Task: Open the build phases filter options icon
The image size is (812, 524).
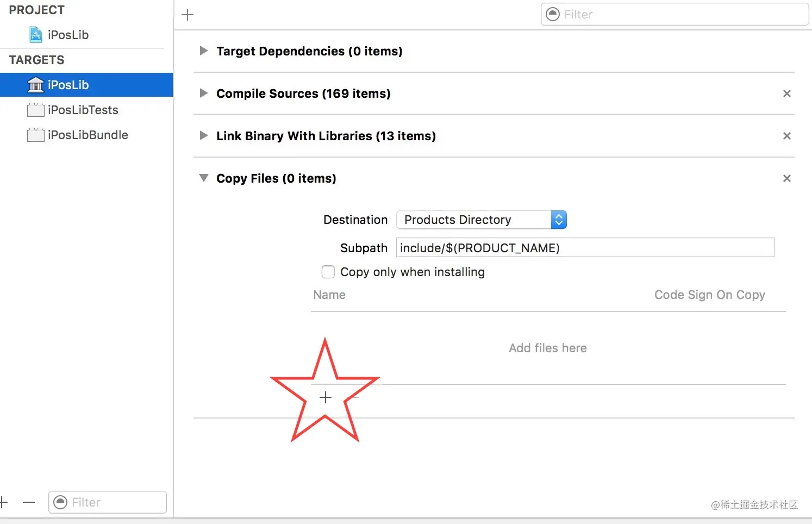Action: coord(553,14)
